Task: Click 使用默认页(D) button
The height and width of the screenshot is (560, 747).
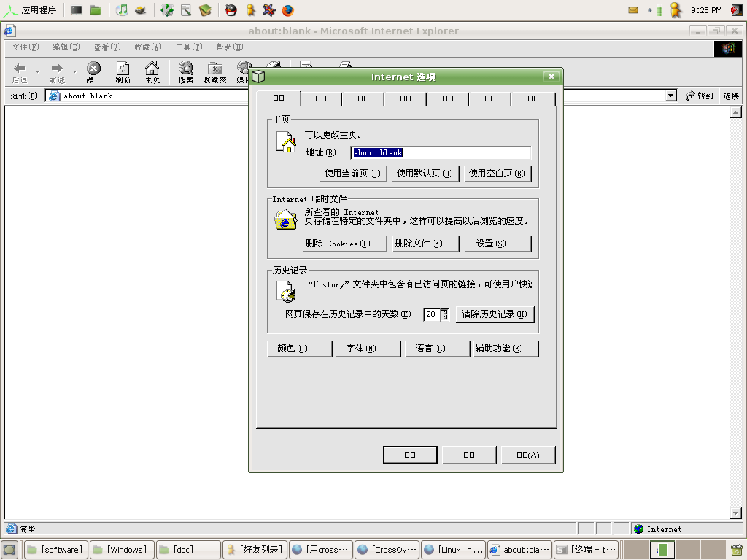Action: click(x=425, y=174)
